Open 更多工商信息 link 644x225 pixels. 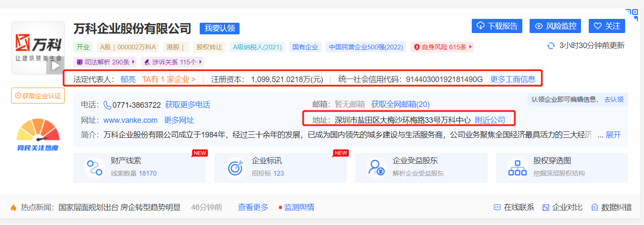coord(513,79)
